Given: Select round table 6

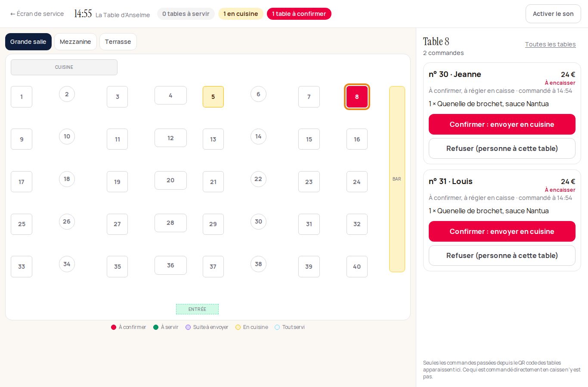Looking at the screenshot, I should tap(258, 94).
